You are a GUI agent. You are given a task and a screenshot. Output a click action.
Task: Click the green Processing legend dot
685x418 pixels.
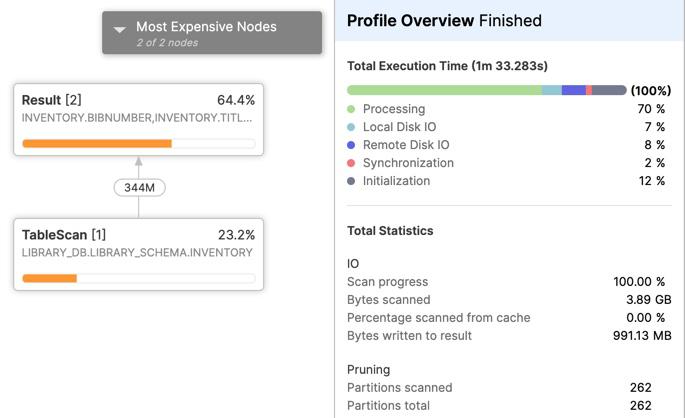coord(351,109)
